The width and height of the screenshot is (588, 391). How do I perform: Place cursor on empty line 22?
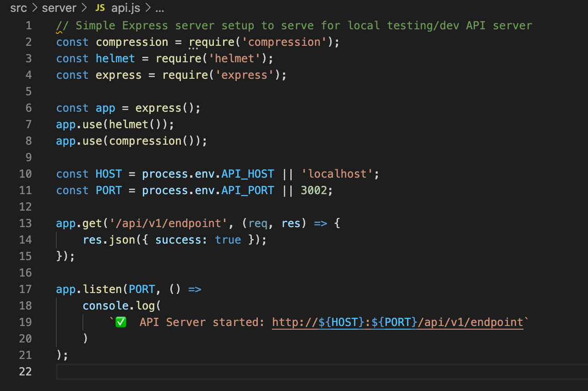click(x=275, y=371)
